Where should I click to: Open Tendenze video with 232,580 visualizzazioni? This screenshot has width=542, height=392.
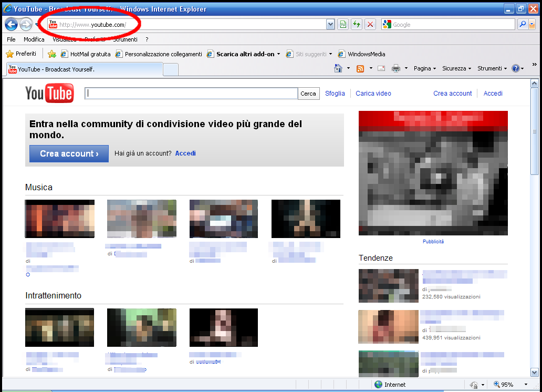point(389,286)
